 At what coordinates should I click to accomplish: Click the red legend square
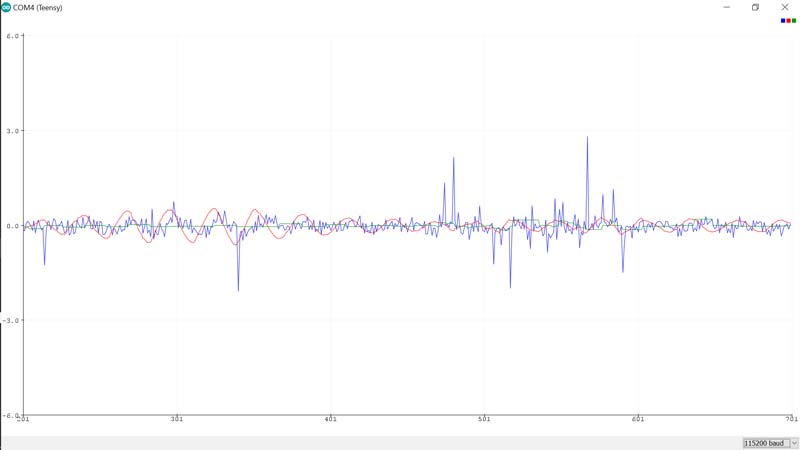tap(788, 21)
